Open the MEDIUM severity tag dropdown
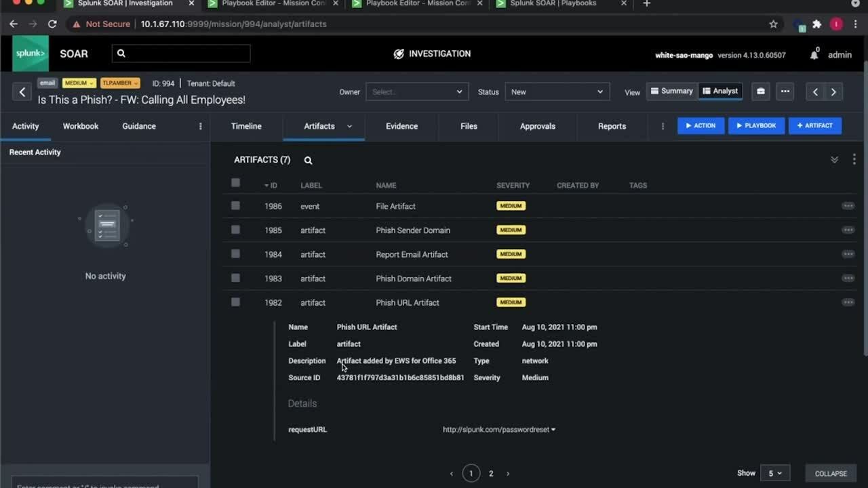868x488 pixels. tap(79, 83)
